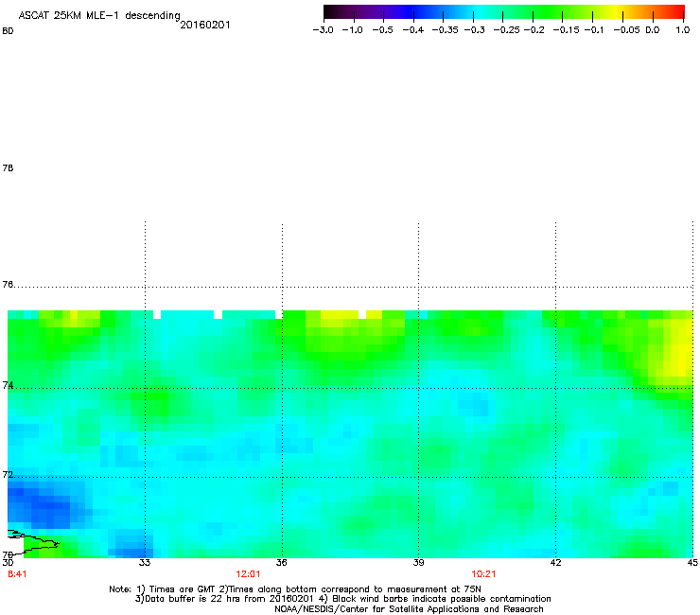Click the note line about Times are GMT
Image resolution: width=700 pixels, height=615 pixels.
pyautogui.click(x=295, y=589)
